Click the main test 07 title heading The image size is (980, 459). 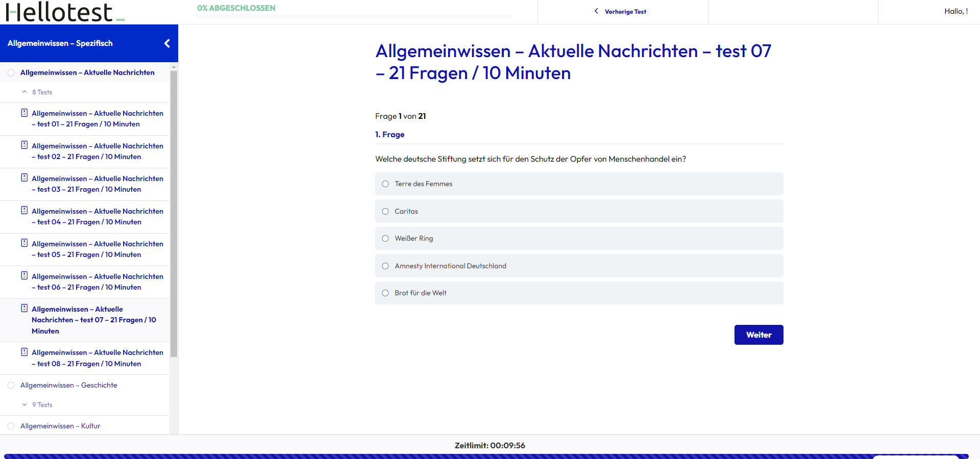click(x=573, y=62)
